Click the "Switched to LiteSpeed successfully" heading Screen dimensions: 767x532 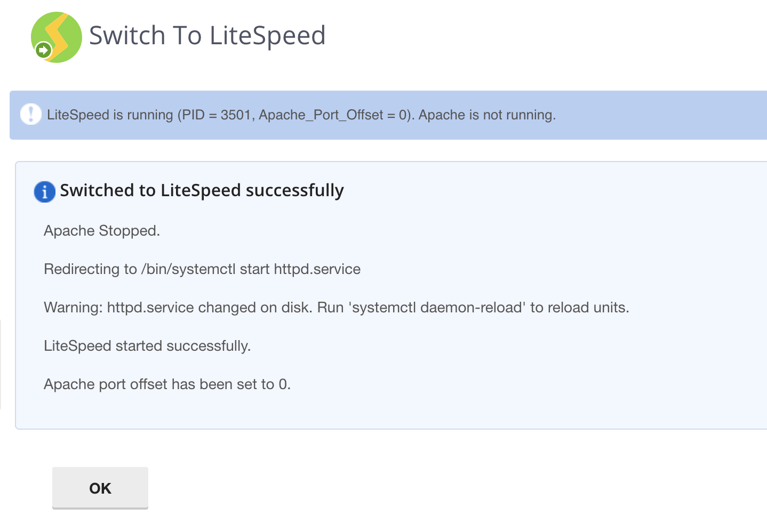tap(202, 190)
